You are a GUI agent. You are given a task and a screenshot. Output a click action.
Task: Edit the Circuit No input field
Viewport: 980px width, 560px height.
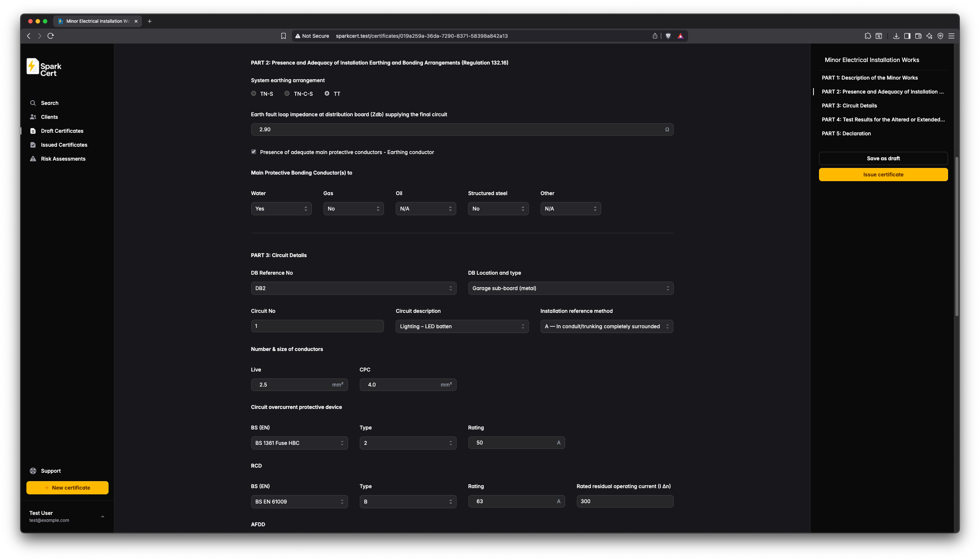click(x=317, y=326)
